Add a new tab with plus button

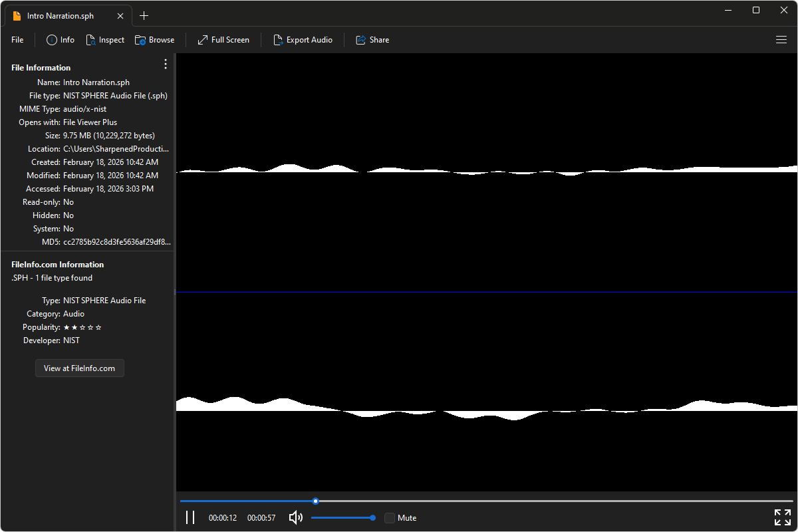pyautogui.click(x=144, y=16)
